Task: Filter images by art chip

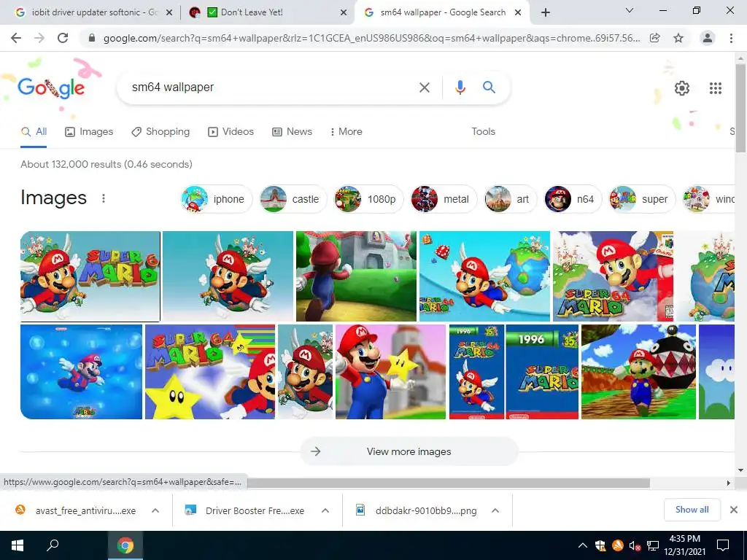Action: coord(510,199)
